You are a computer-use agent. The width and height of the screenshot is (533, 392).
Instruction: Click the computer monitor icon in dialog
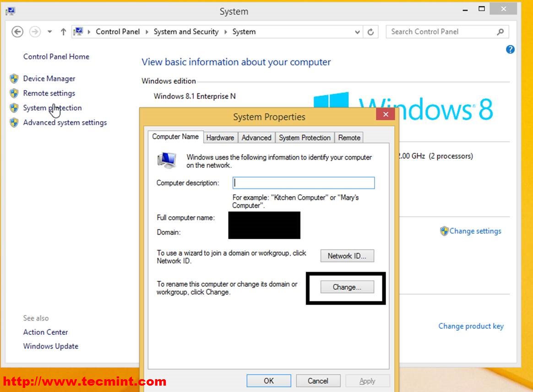[167, 161]
